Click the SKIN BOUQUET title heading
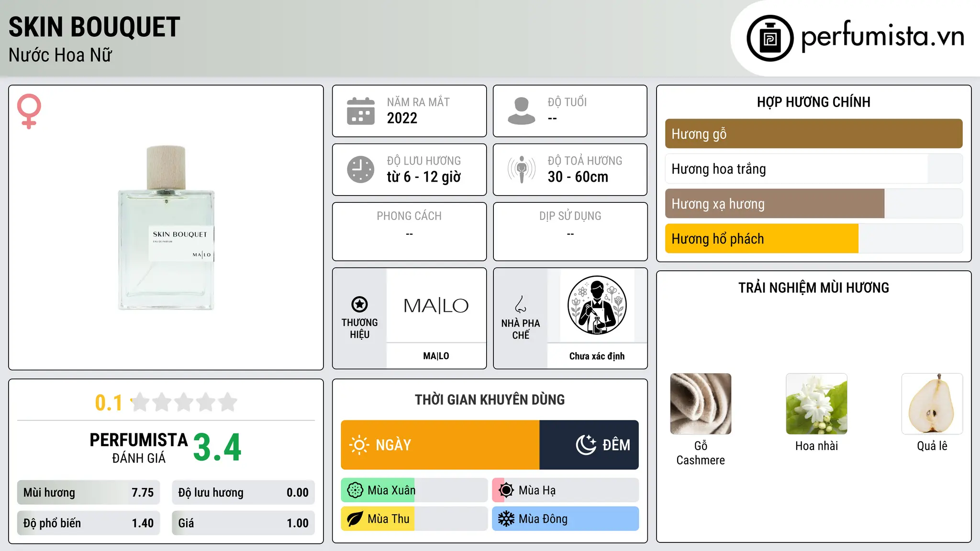 click(94, 27)
